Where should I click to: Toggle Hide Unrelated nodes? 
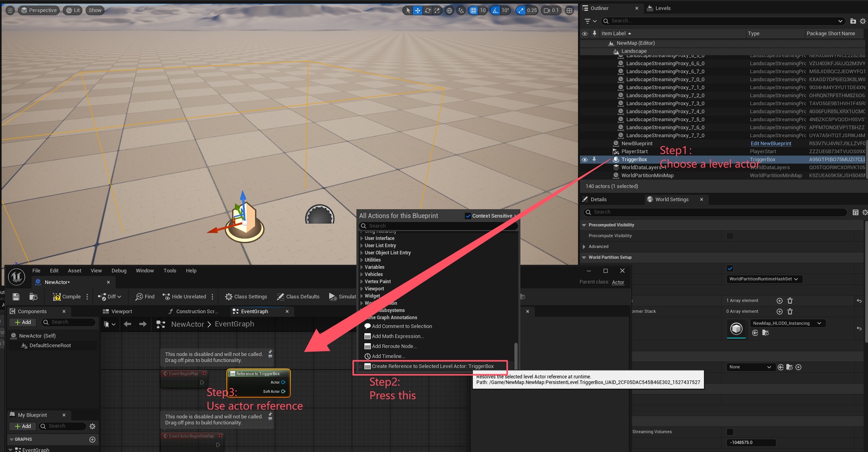pos(184,297)
